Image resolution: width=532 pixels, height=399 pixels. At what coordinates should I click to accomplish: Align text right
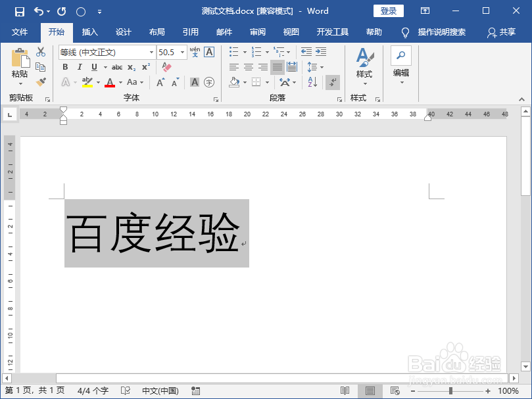tap(263, 67)
